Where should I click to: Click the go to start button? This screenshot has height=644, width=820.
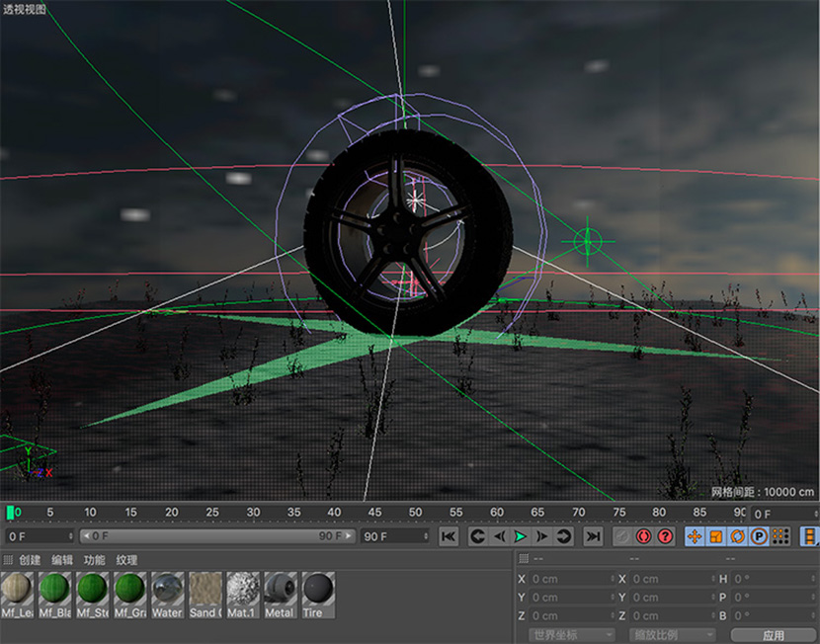coord(449,536)
